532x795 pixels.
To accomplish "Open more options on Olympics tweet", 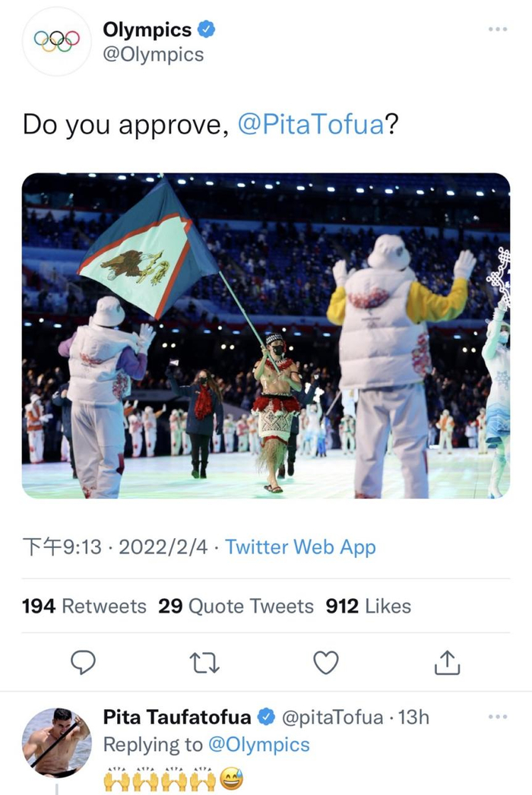I will [498, 30].
